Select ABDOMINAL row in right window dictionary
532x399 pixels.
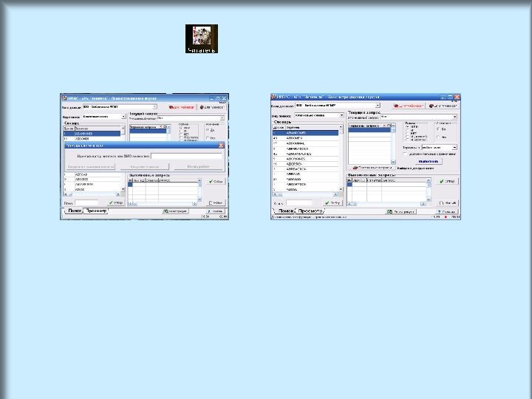click(305, 143)
